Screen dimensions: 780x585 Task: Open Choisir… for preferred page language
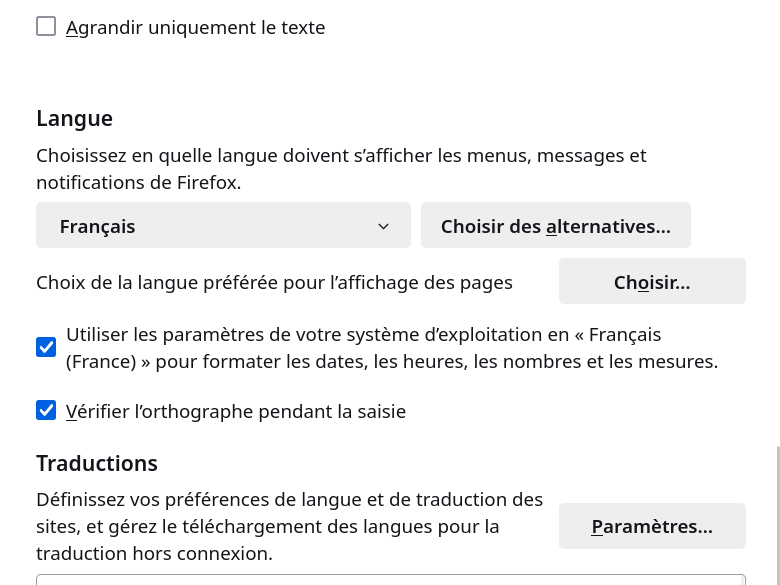point(652,281)
